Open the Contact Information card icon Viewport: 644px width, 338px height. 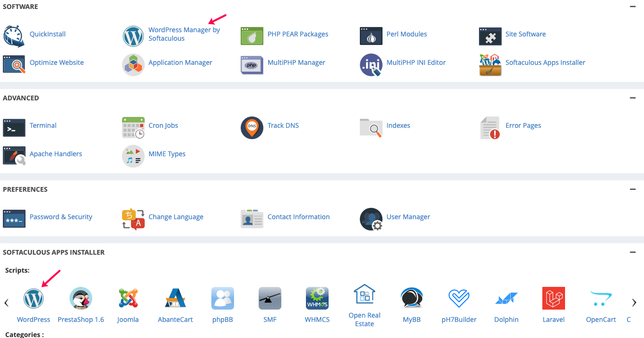(x=252, y=219)
